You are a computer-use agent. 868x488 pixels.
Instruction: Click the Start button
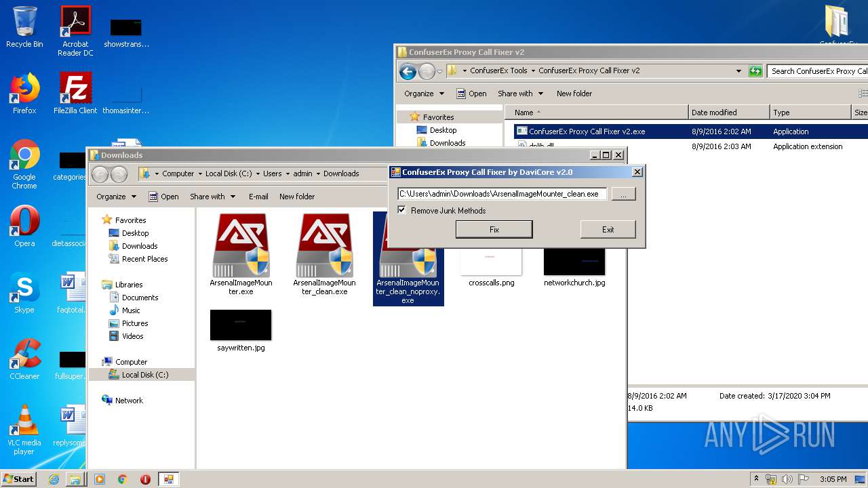19,479
